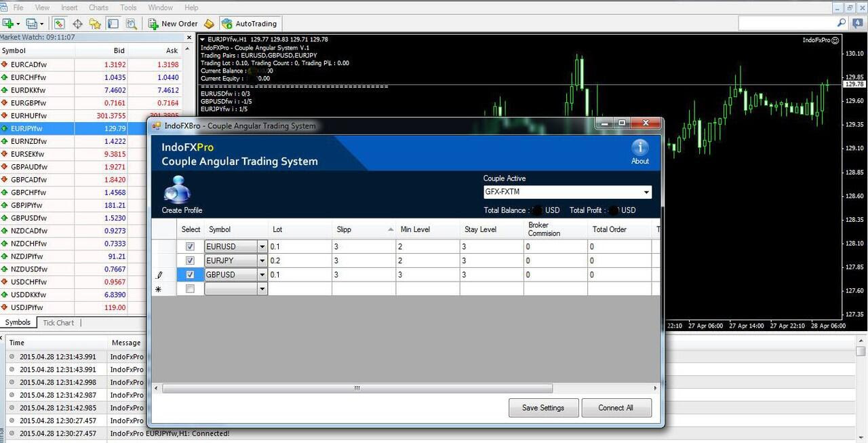Screen dimensions: 868x443
Task: Click the Total Order column header
Action: point(620,229)
